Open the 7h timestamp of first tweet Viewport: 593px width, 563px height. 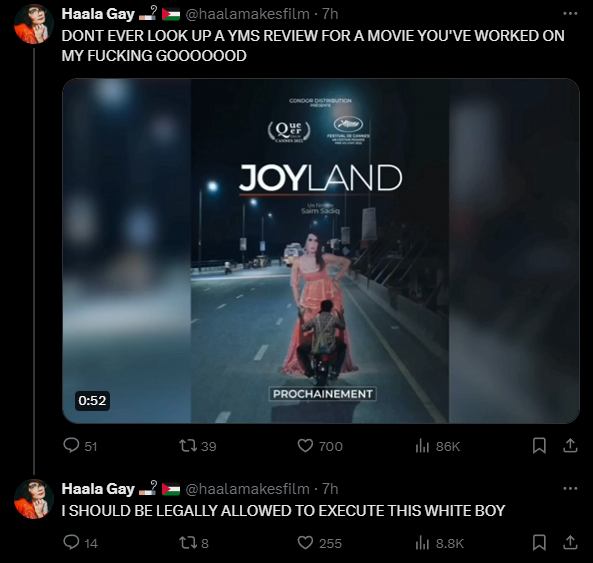tap(330, 14)
